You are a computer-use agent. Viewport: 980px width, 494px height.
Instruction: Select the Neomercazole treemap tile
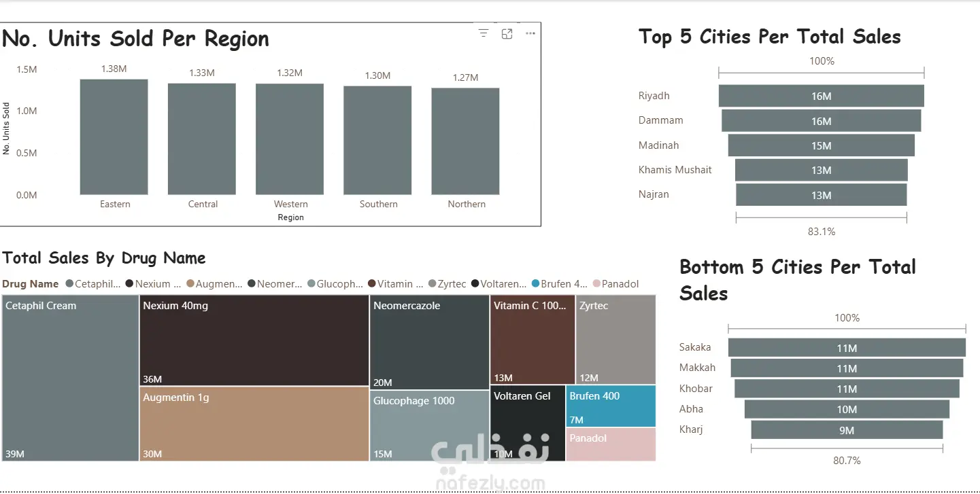point(430,342)
